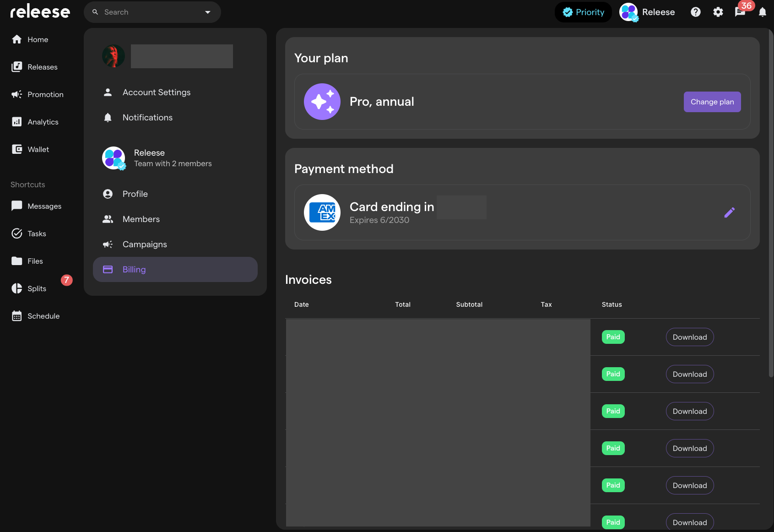Viewport: 774px width, 532px height.
Task: Click the 'Expires 6/2030' text
Action: coord(379,220)
